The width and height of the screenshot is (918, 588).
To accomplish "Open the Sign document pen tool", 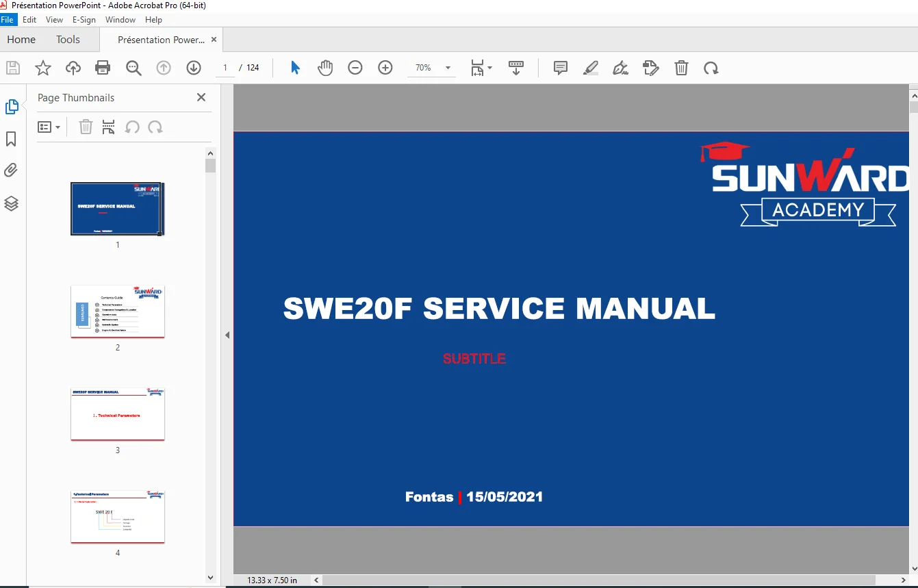I will point(621,68).
